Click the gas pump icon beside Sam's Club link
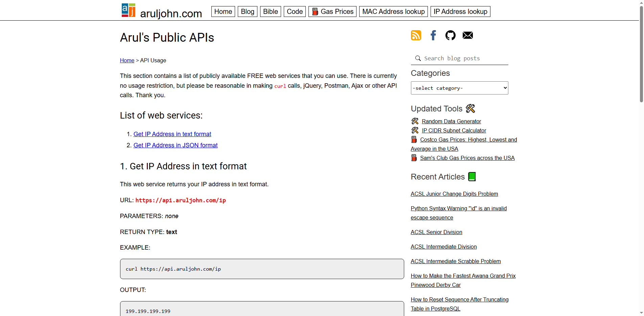Viewport: 644px width, 316px height. (x=414, y=157)
